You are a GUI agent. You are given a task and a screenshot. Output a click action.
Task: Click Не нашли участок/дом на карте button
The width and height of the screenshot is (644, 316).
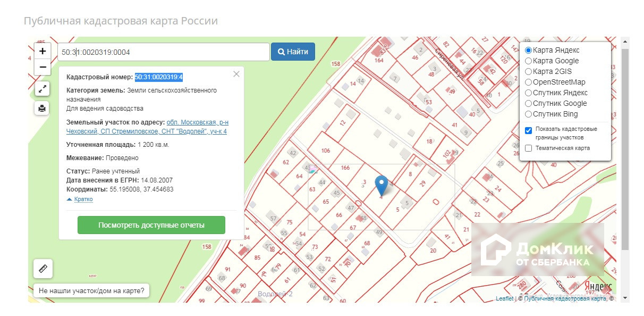91,291
